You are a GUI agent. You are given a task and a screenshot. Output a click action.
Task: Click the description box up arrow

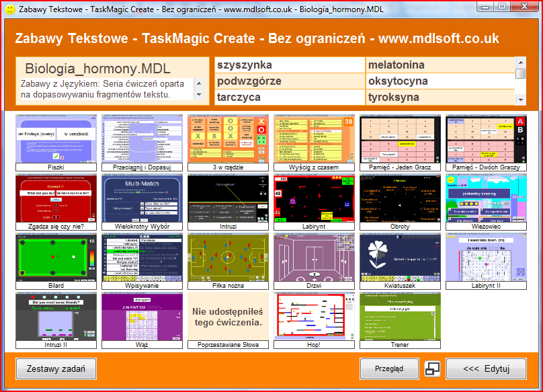pos(199,83)
